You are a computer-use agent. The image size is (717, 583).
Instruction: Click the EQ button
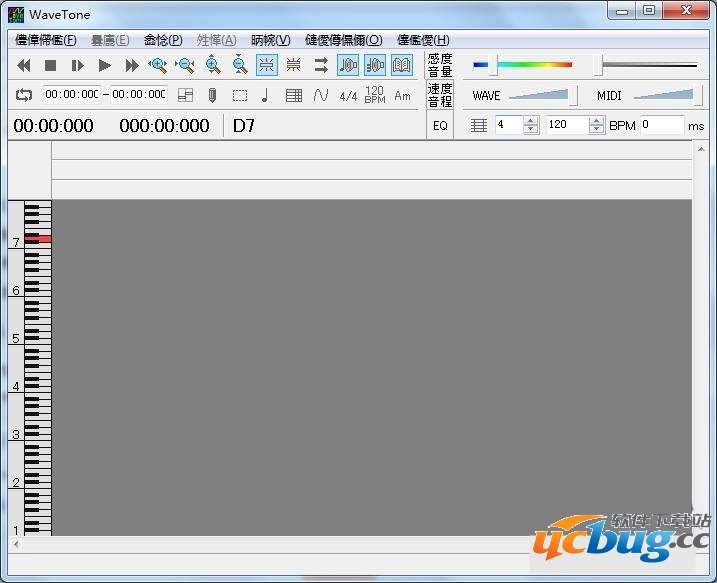point(440,126)
